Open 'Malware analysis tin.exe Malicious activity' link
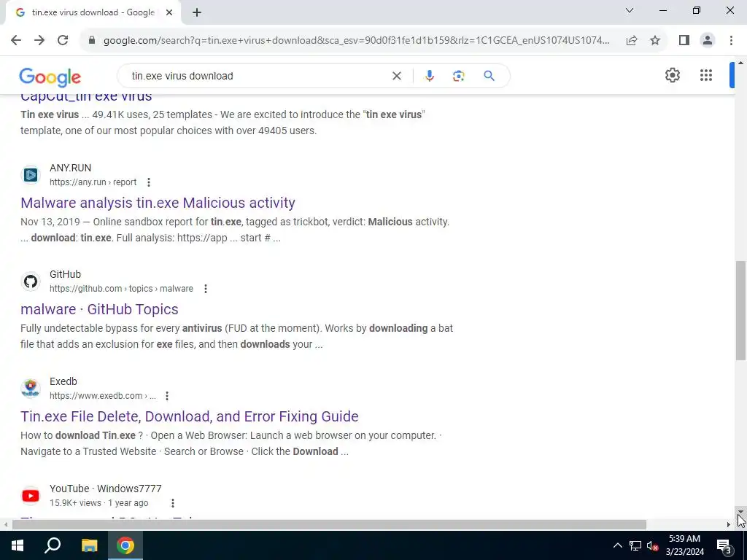The height and width of the screenshot is (560, 747). click(x=158, y=203)
